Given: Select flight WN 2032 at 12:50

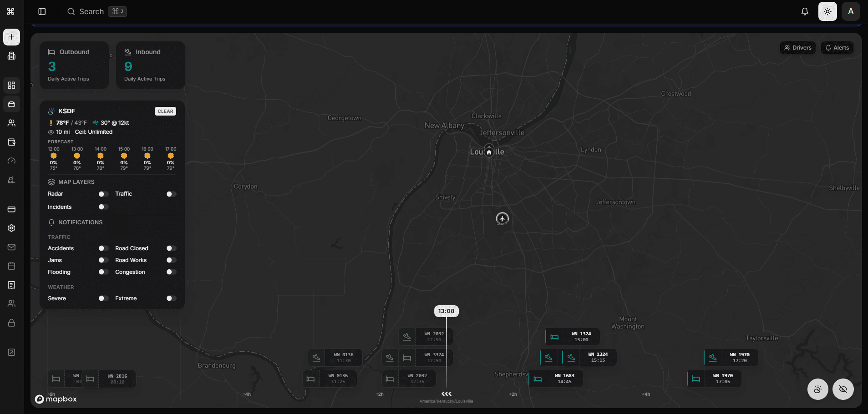Looking at the screenshot, I should point(426,337).
